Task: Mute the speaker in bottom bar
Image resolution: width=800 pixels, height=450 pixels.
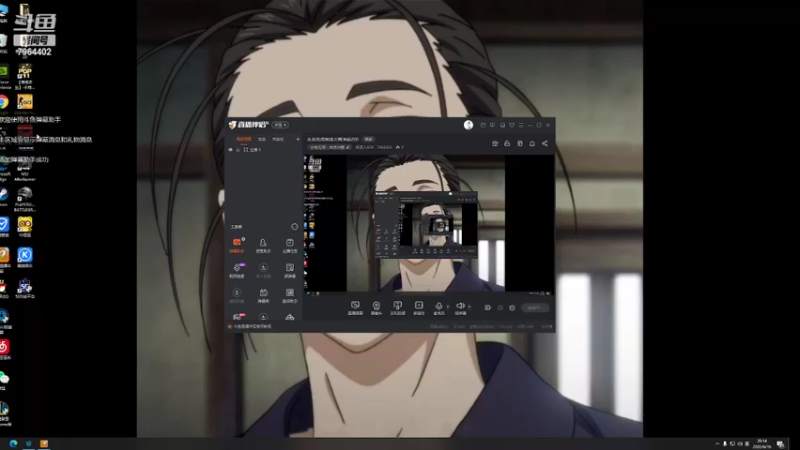Action: click(460, 308)
